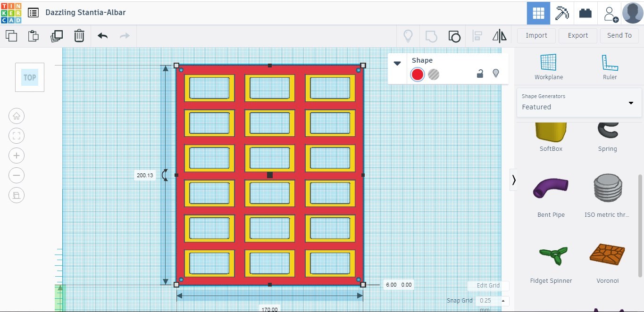Click the Import button
644x312 pixels.
click(x=536, y=36)
